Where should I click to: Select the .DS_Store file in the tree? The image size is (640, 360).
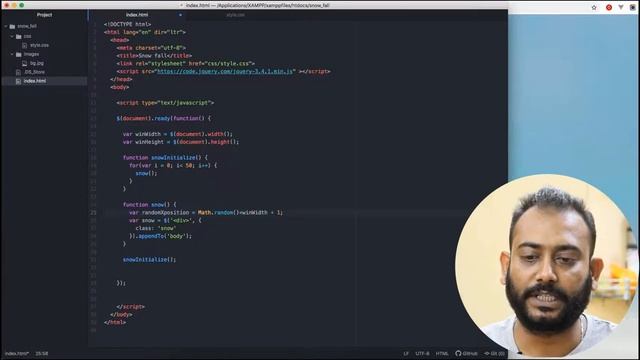[x=35, y=72]
